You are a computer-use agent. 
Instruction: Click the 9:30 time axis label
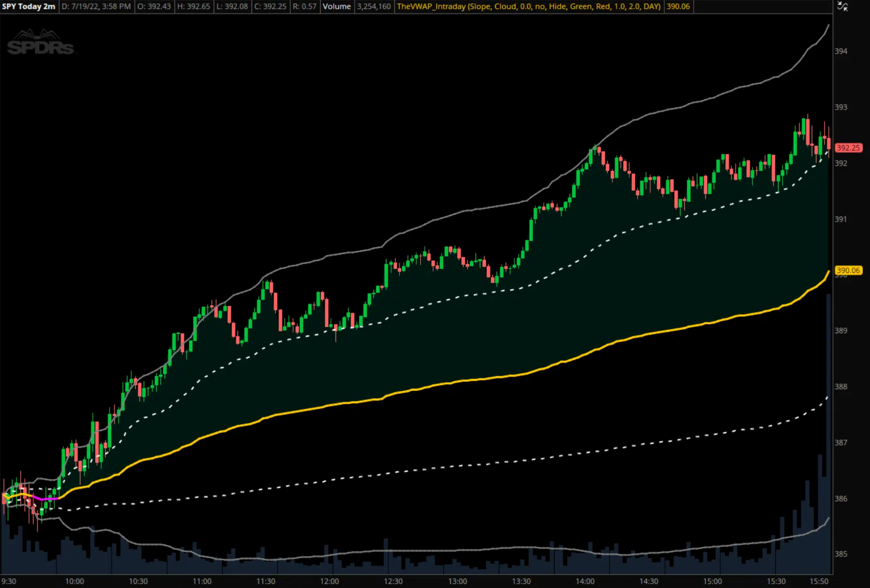(9, 581)
